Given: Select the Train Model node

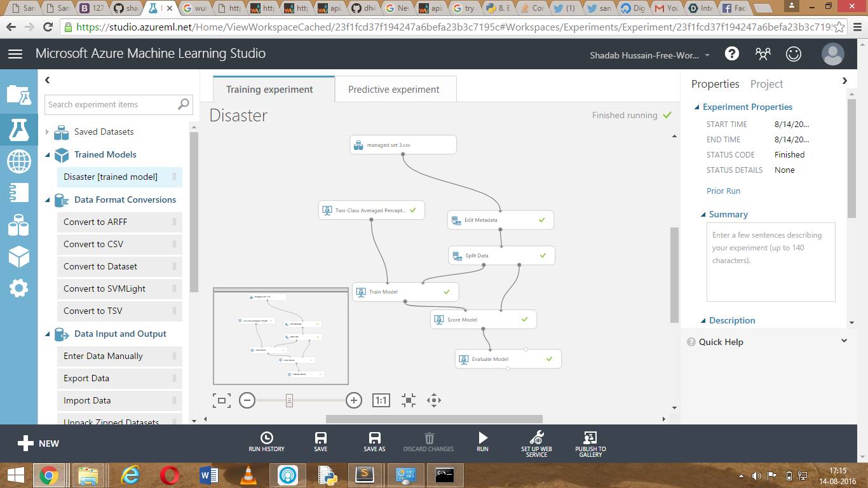Looking at the screenshot, I should coord(405,292).
